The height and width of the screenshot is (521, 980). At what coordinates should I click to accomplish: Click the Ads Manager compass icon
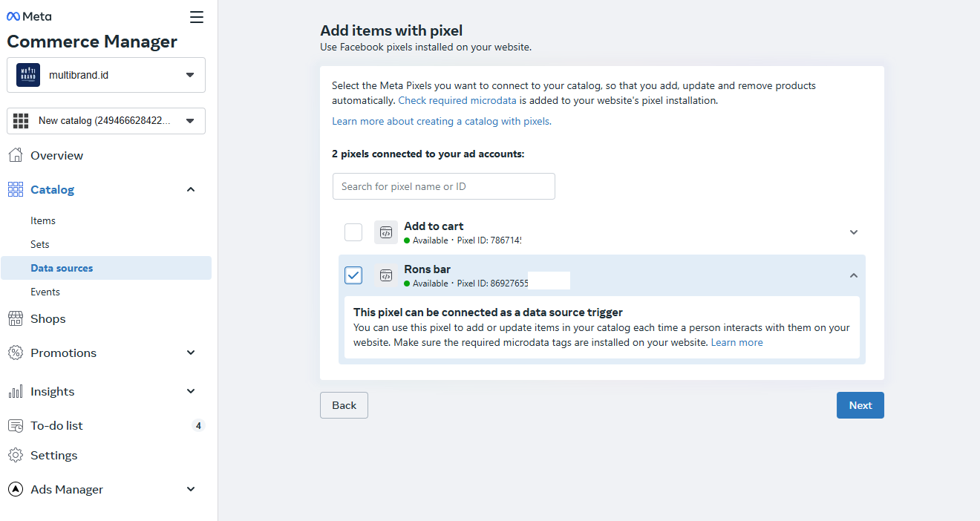click(15, 490)
